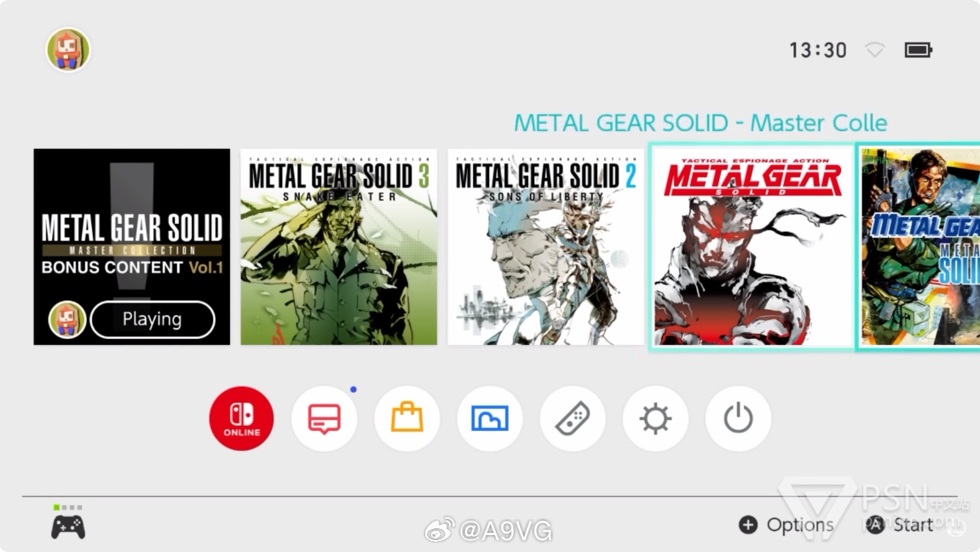Click the plus Options button
Screen dimensions: 980x552
point(787,525)
